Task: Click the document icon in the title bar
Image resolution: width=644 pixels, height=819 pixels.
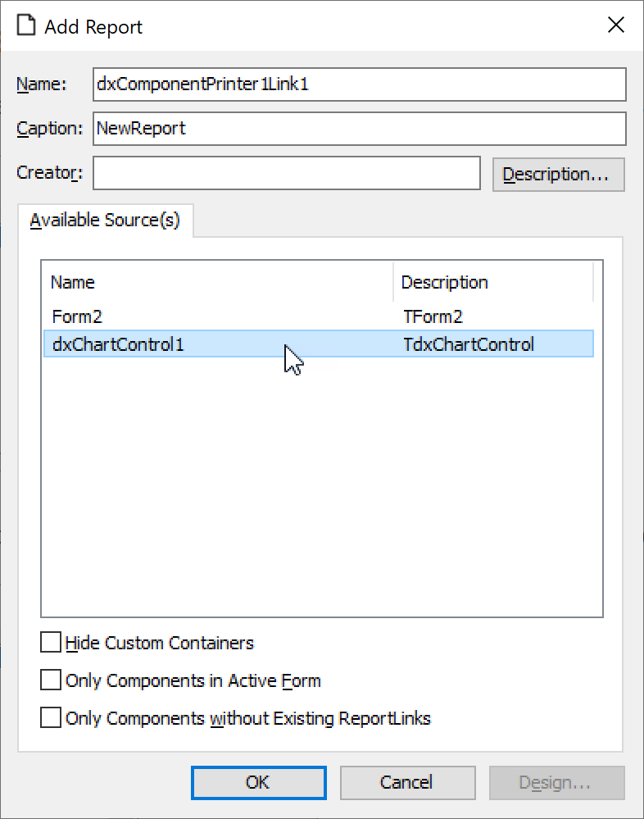Action: (x=27, y=26)
